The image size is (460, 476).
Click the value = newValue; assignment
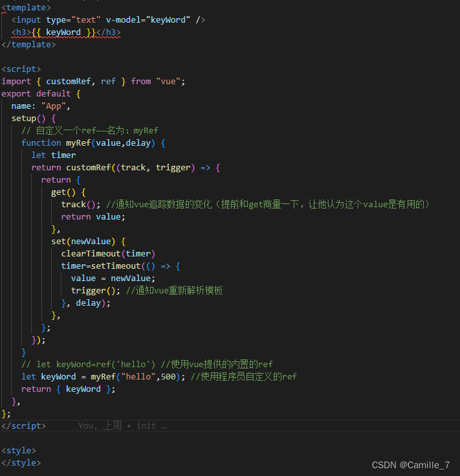pyautogui.click(x=113, y=278)
